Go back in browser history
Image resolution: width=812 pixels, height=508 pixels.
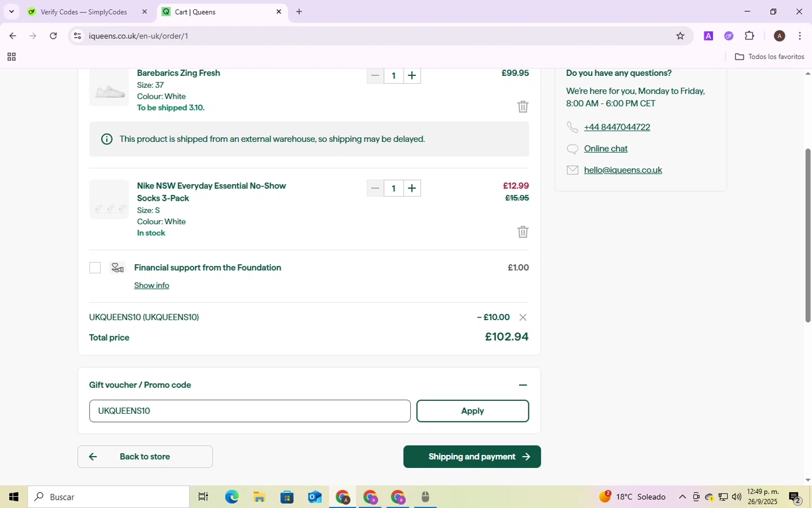12,36
